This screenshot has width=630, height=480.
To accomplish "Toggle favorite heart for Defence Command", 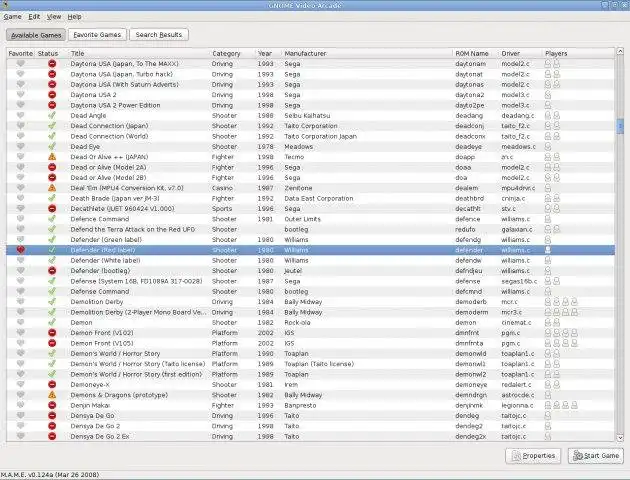I will pos(20,219).
